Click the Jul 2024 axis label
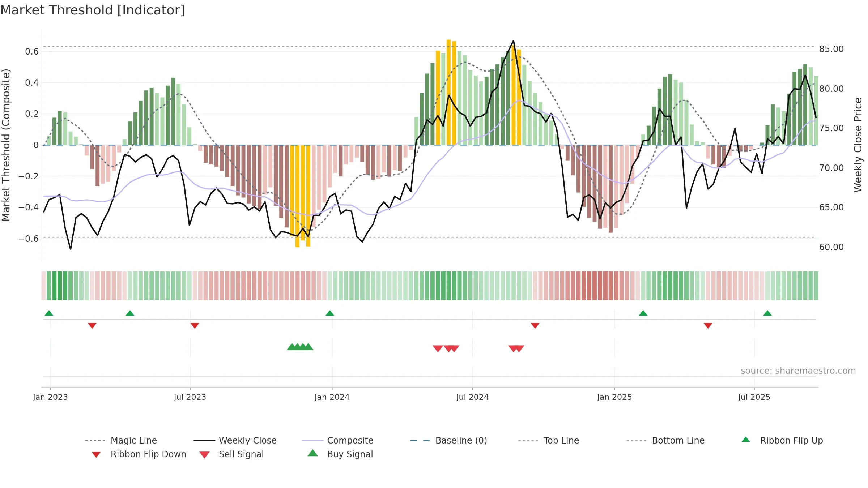868x488 pixels. tap(472, 397)
